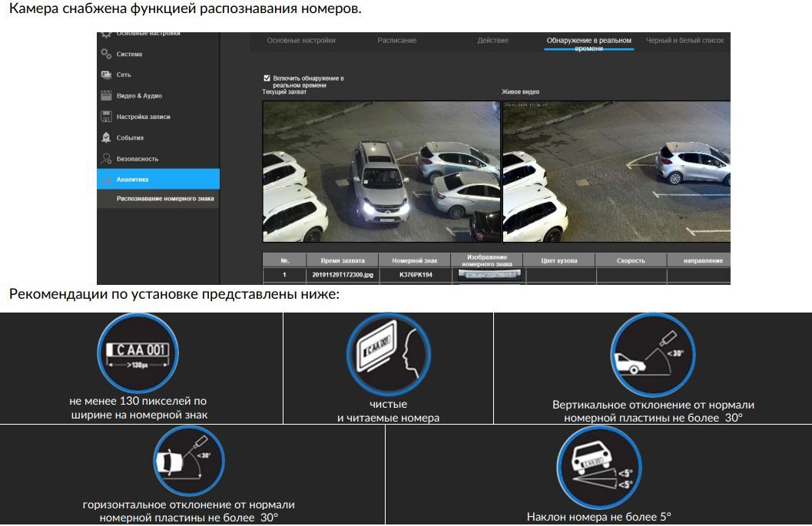Switch to the Действие tab
Image resolution: width=812 pixels, height=526 pixels.
point(492,41)
